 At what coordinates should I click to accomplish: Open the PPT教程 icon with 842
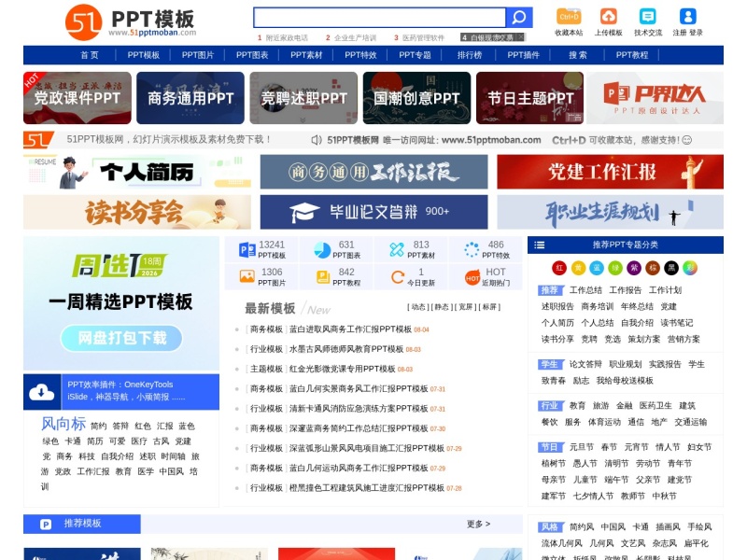click(x=323, y=276)
